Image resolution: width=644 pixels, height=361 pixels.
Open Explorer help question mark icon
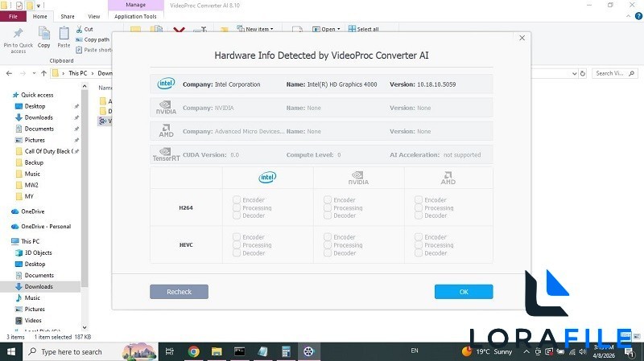point(638,16)
